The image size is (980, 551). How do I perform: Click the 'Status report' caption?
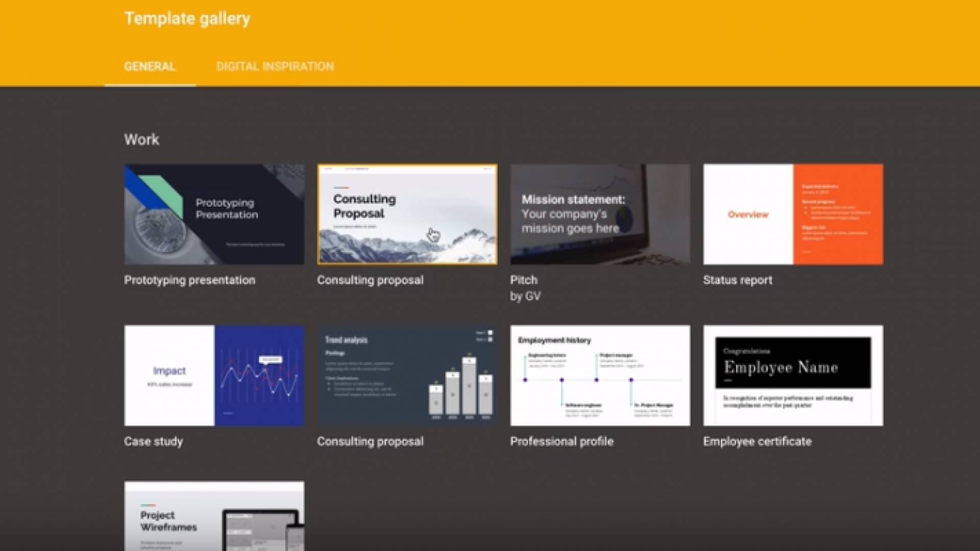pos(738,280)
